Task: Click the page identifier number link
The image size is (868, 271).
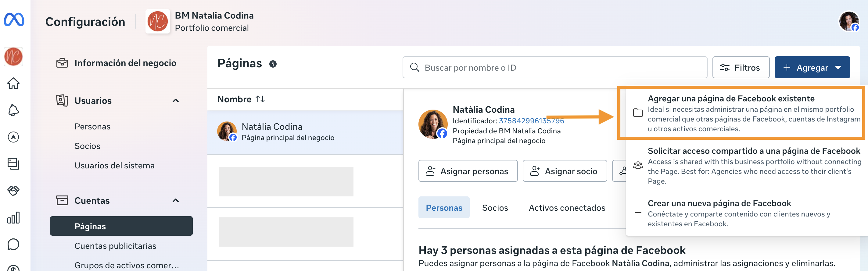Action: coord(531,121)
